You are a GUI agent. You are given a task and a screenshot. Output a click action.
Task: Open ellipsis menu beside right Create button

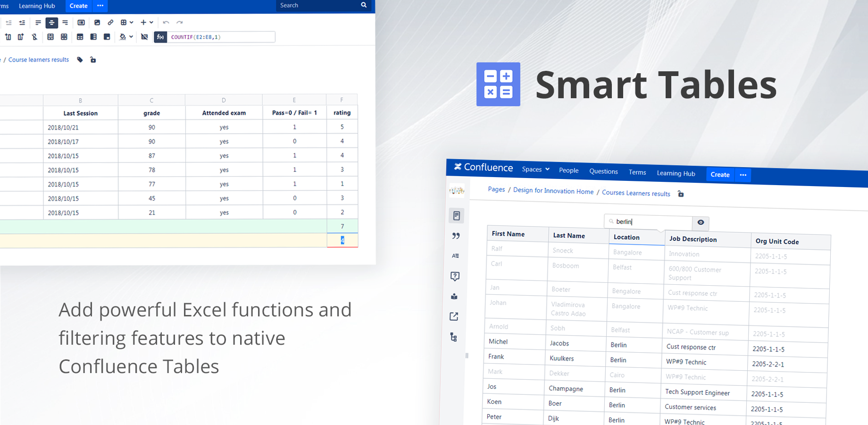743,175
